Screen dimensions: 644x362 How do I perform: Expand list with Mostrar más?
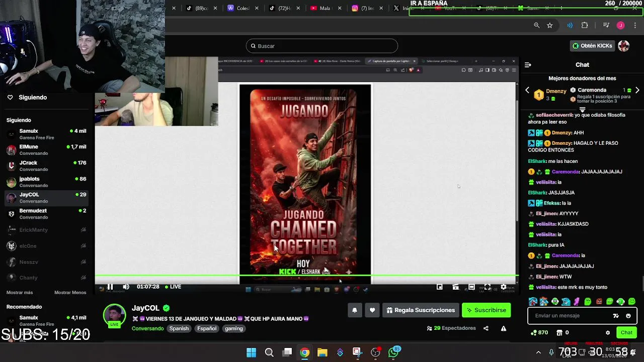click(20, 293)
